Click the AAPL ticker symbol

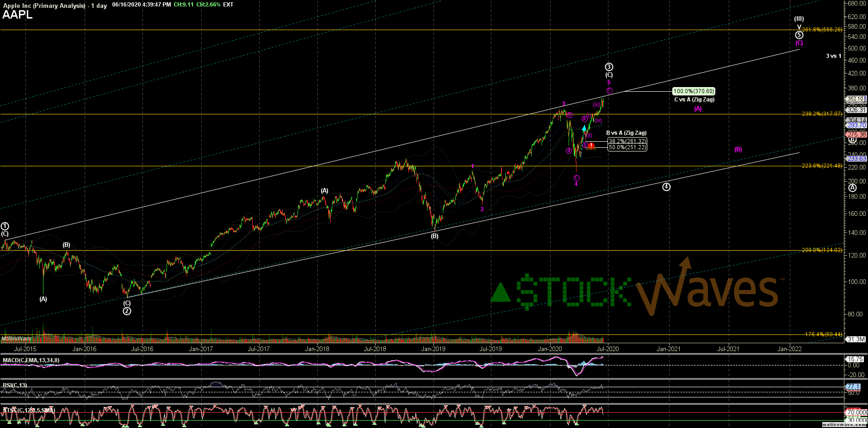[18, 15]
